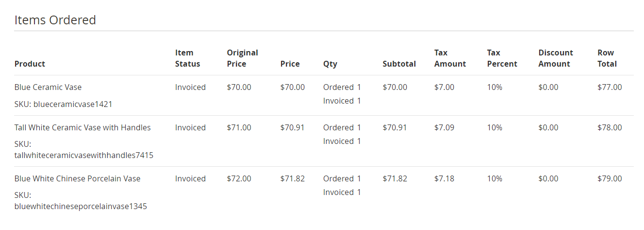Click the Tax Amount column header
Image resolution: width=644 pixels, height=230 pixels.
pyautogui.click(x=450, y=58)
